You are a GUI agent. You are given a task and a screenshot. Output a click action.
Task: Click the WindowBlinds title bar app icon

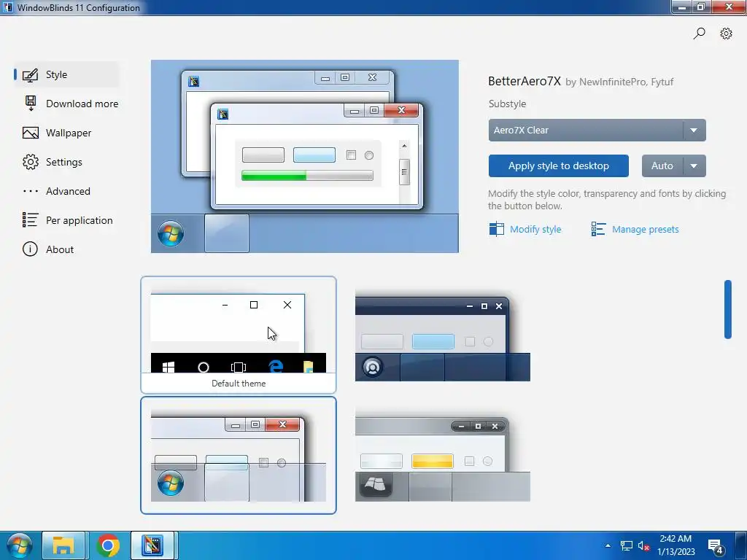coord(7,7)
